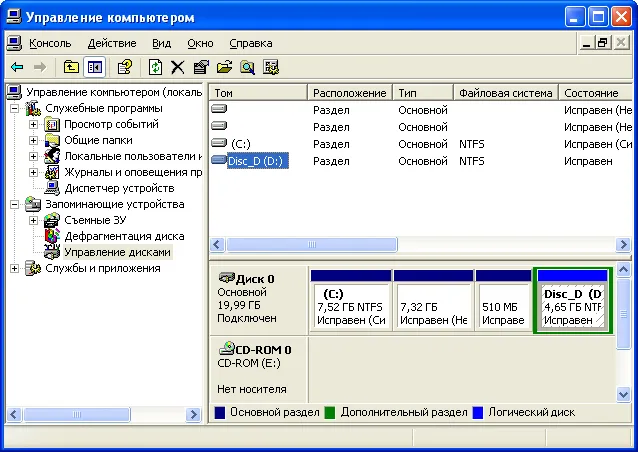Click the Управление компьютером title bar icon
The height and width of the screenshot is (452, 638).
point(13,17)
